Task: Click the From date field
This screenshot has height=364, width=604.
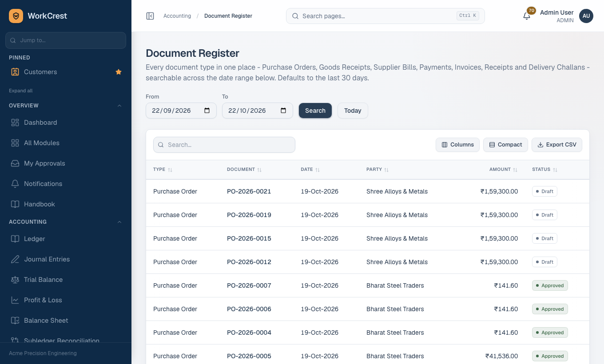Action: coord(181,111)
